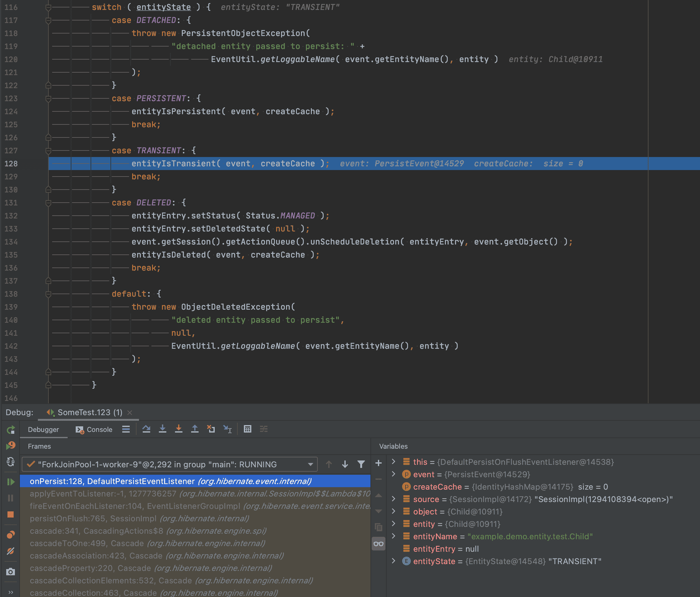The image size is (700, 597).
Task: Open View Breakpoints dialog icon
Action: (11, 535)
